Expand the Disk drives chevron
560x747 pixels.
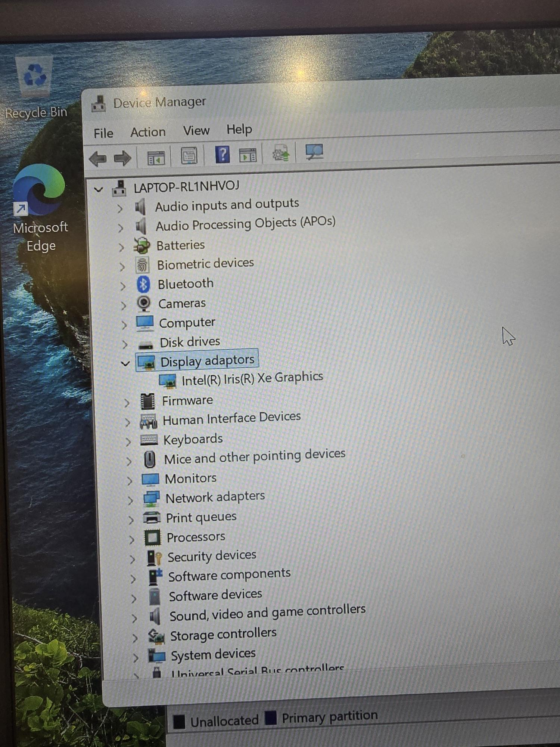click(125, 344)
